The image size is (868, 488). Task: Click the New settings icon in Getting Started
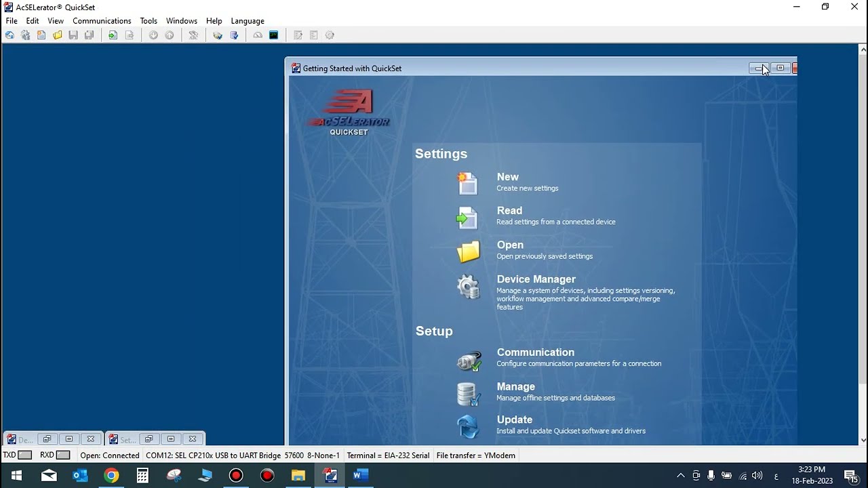click(x=468, y=183)
